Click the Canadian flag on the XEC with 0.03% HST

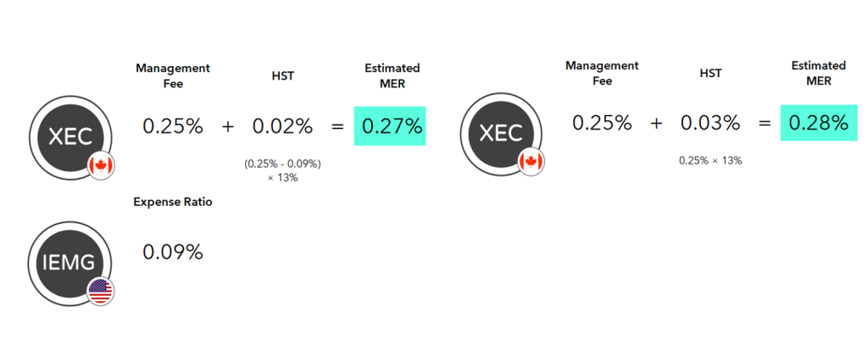point(531,162)
